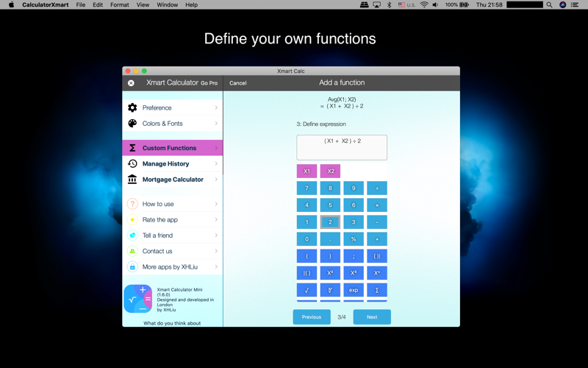Open the Format menu in menu bar
This screenshot has height=368, width=588.
coord(119,5)
